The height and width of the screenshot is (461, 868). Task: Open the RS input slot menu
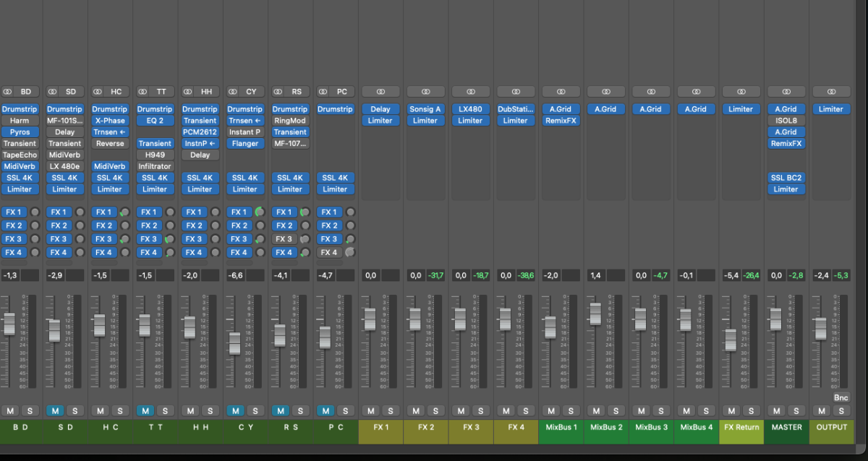(x=297, y=92)
